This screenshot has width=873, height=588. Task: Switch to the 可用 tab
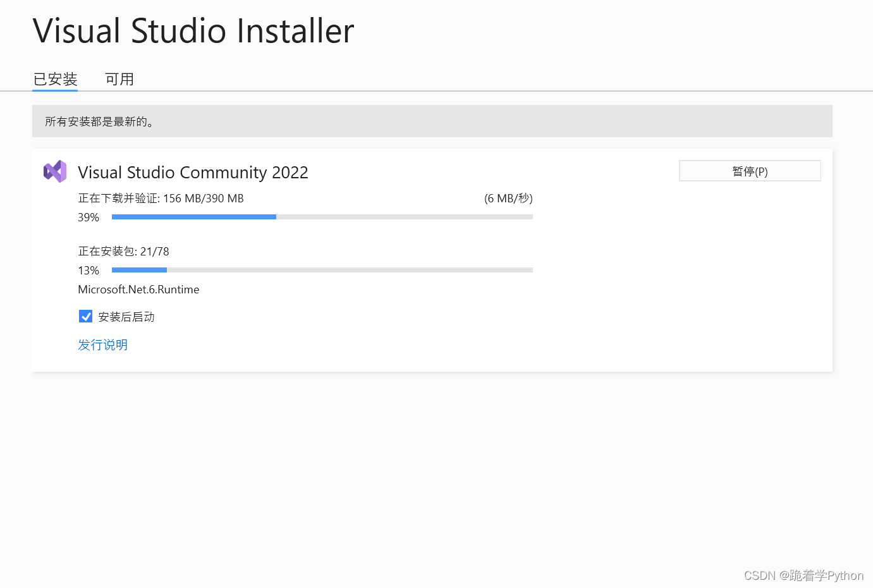(x=119, y=79)
